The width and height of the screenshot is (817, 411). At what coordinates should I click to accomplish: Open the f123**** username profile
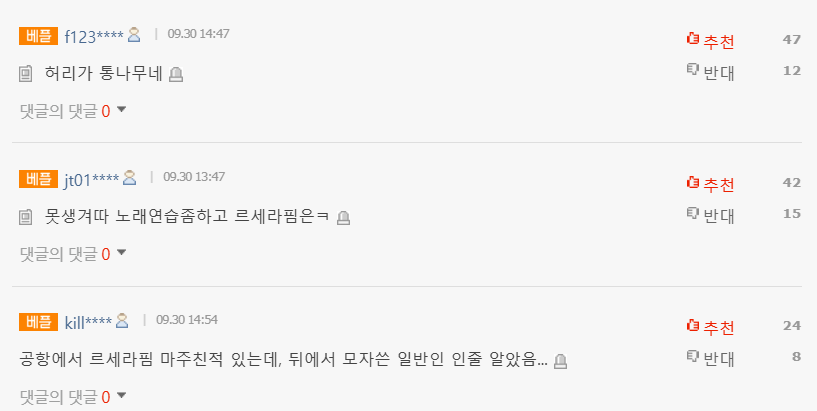(94, 36)
